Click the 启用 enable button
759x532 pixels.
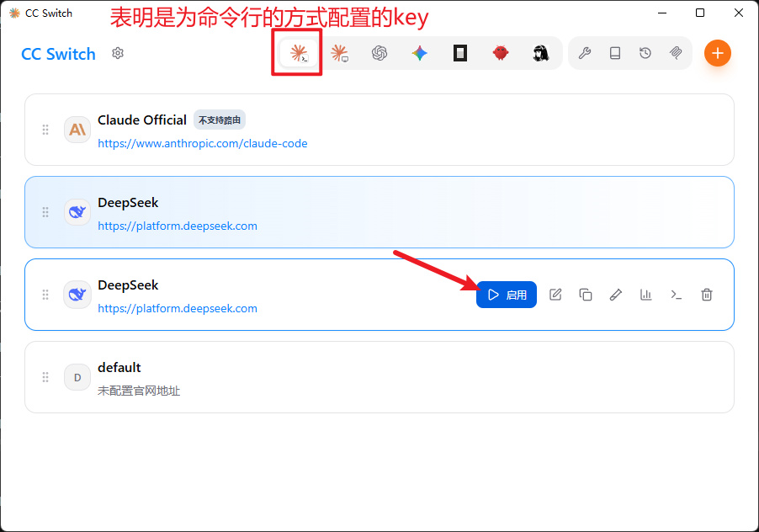(x=507, y=295)
